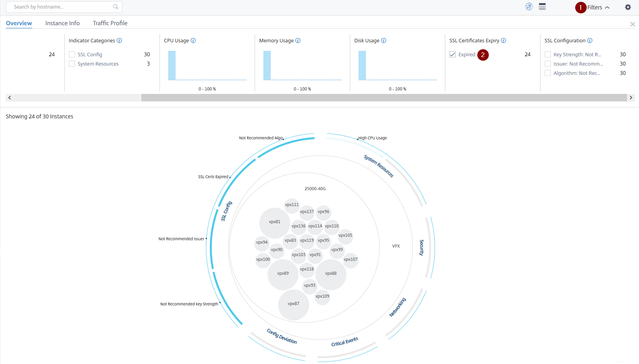639x364 pixels.
Task: Open the Overview tab
Action: (19, 23)
